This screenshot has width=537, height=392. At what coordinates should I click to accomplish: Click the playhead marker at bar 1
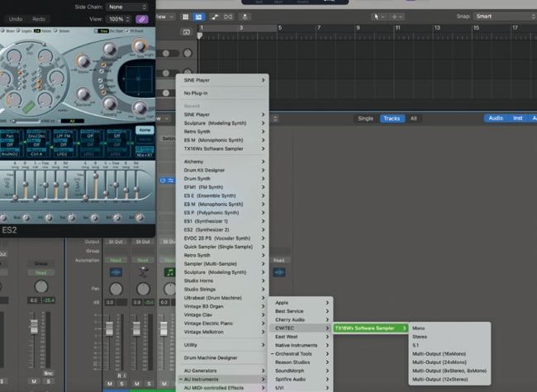200,35
